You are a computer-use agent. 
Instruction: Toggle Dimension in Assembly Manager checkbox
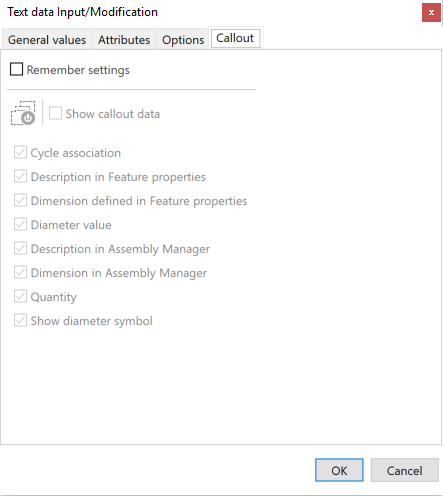[20, 273]
